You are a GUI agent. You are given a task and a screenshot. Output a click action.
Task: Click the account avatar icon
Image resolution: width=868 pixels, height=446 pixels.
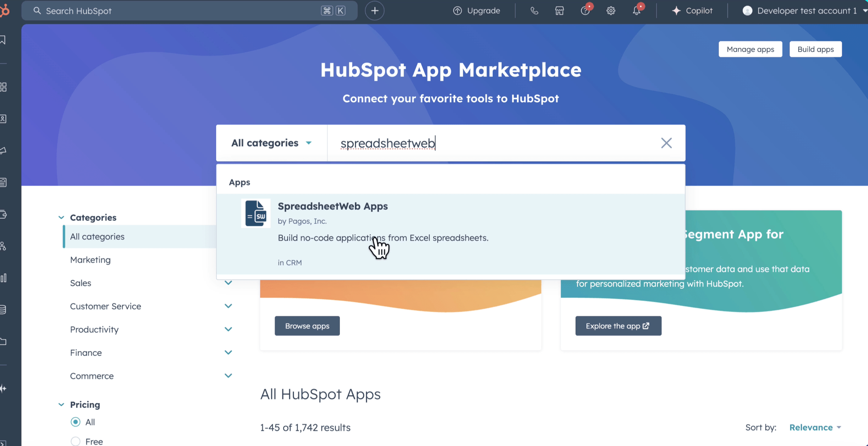coord(747,11)
